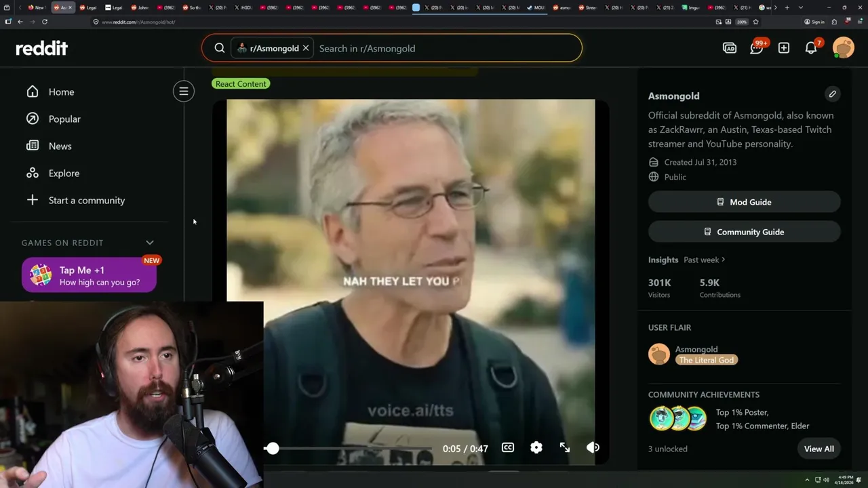868x488 pixels.
Task: Close the active Asmongold tab
Action: tap(71, 7)
